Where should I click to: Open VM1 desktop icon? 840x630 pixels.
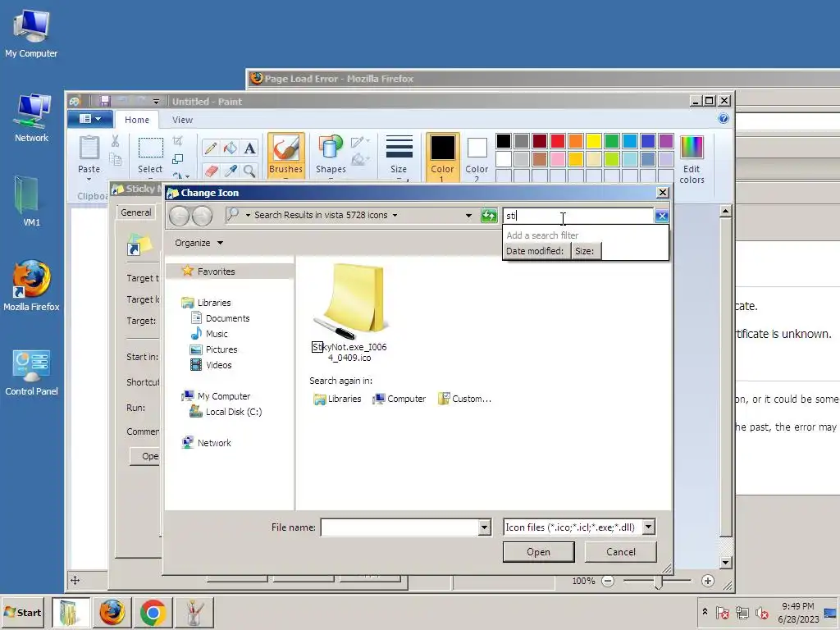tap(31, 202)
